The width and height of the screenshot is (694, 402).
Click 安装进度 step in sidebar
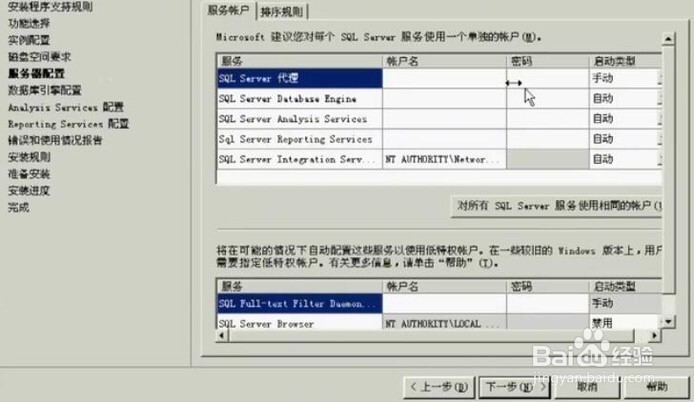pos(29,191)
